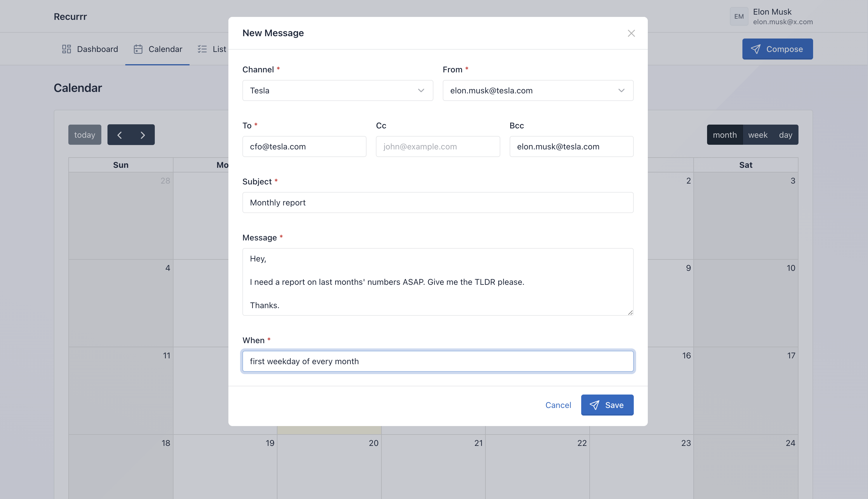Image resolution: width=868 pixels, height=499 pixels.
Task: Click the Sat column header
Action: (x=746, y=165)
